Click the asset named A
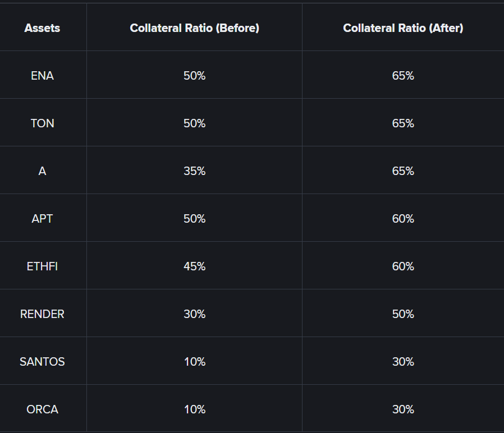This screenshot has height=433, width=504. tap(42, 171)
